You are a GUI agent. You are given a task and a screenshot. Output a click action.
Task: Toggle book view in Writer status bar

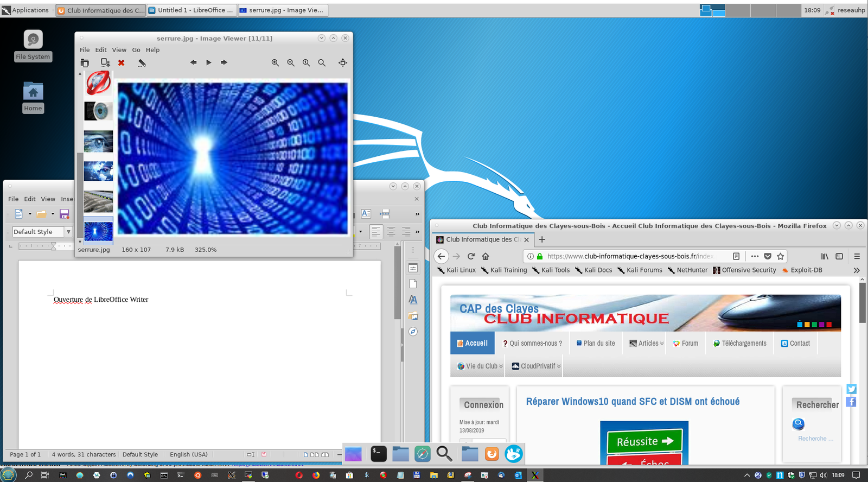(x=325, y=455)
